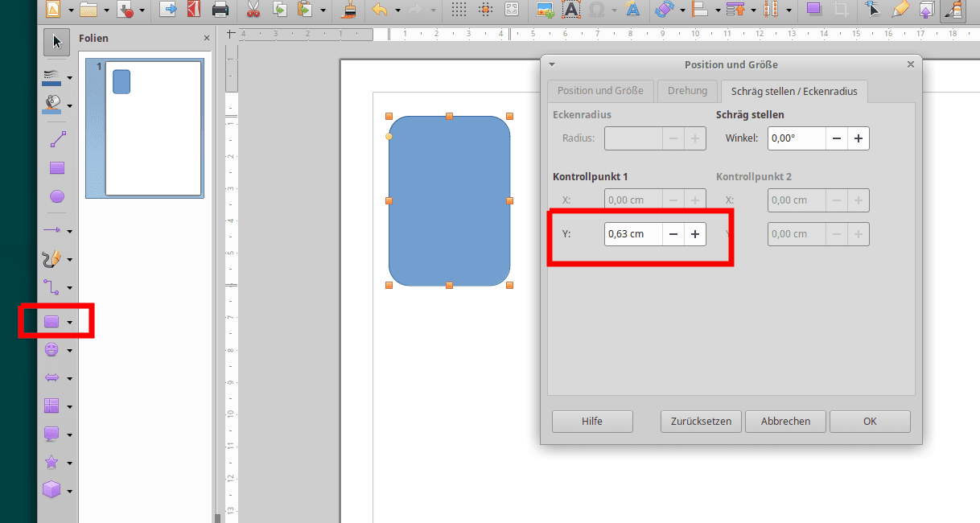The height and width of the screenshot is (523, 980).
Task: Click the Abbrechen button
Action: [785, 421]
